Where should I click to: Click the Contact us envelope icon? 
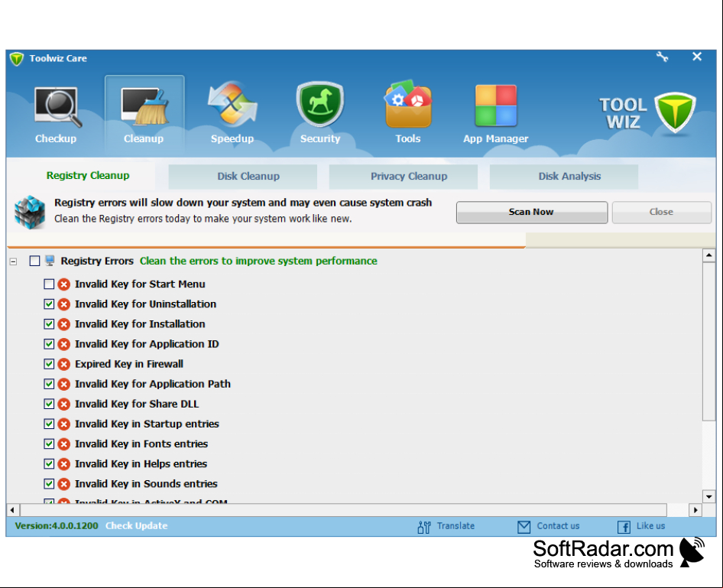coord(524,527)
